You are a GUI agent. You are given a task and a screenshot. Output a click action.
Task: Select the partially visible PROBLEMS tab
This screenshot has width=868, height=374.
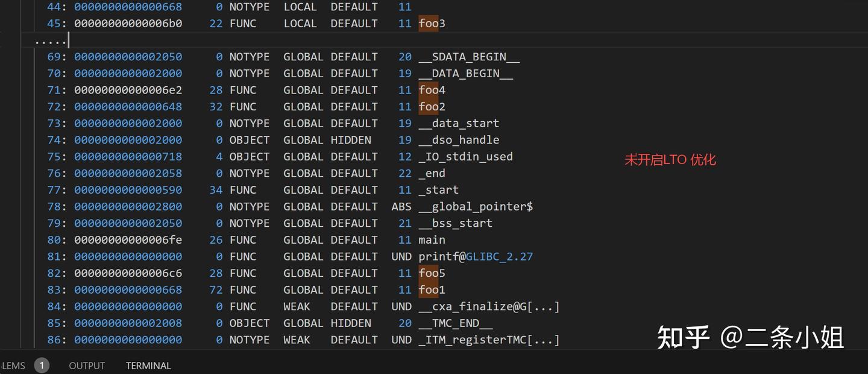(x=13, y=366)
